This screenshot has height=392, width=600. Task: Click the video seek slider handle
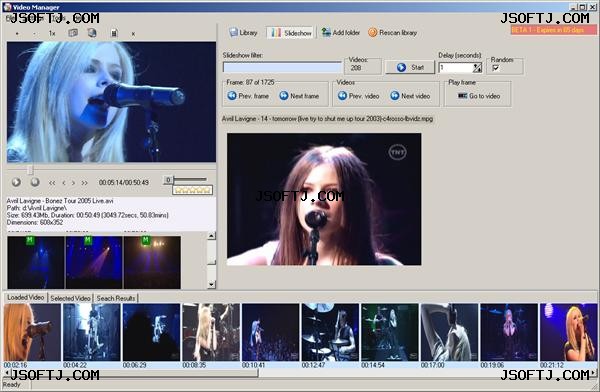30,169
